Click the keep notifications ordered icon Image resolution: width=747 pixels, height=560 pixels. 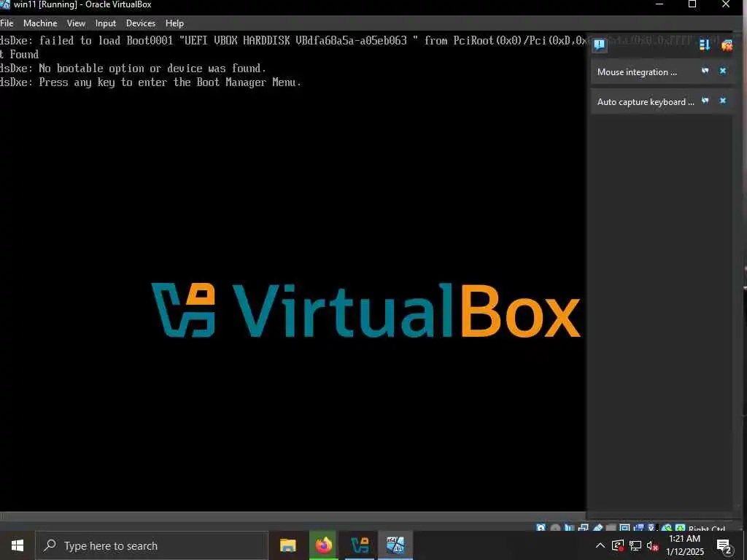coord(705,45)
